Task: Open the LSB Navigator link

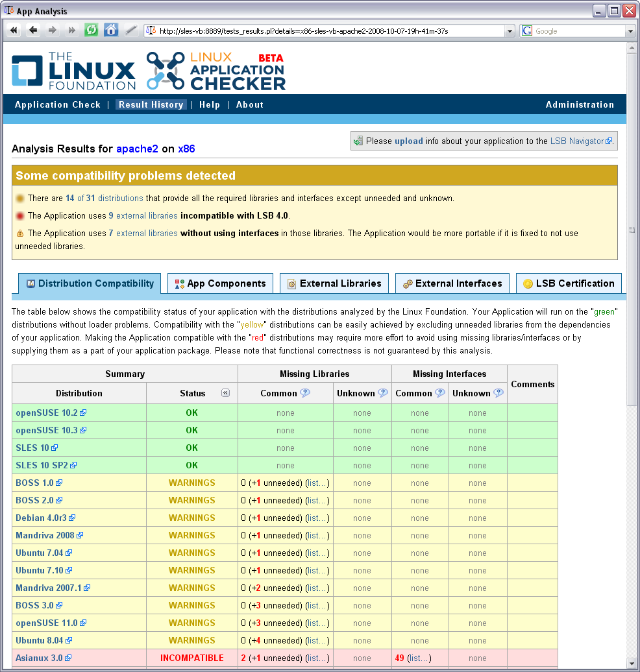Action: pos(577,141)
